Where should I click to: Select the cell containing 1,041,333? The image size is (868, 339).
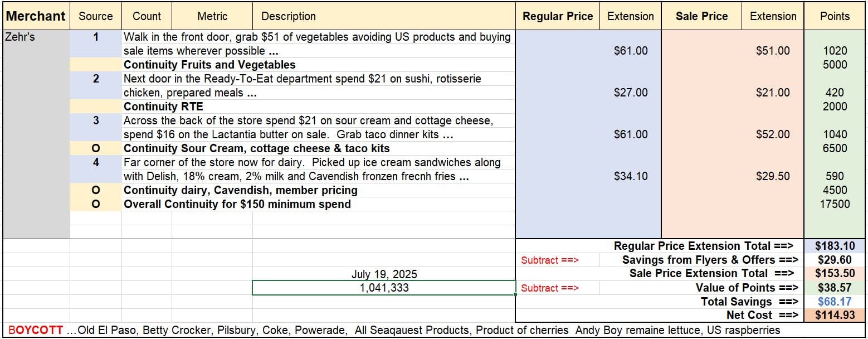pos(384,288)
